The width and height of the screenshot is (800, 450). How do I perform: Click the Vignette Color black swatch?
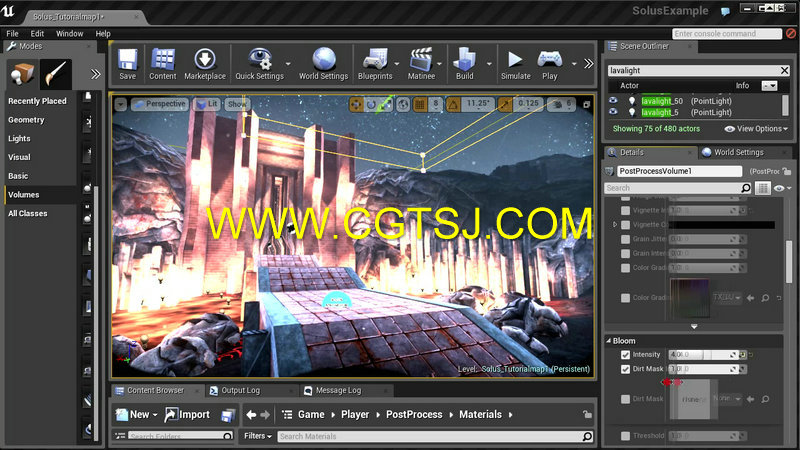click(x=722, y=224)
